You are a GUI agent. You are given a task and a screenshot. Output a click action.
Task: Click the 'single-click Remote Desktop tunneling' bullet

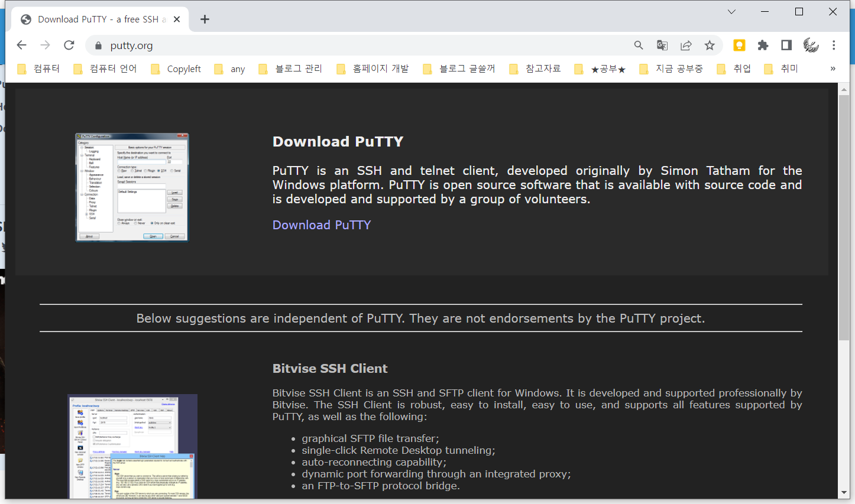pos(399,450)
